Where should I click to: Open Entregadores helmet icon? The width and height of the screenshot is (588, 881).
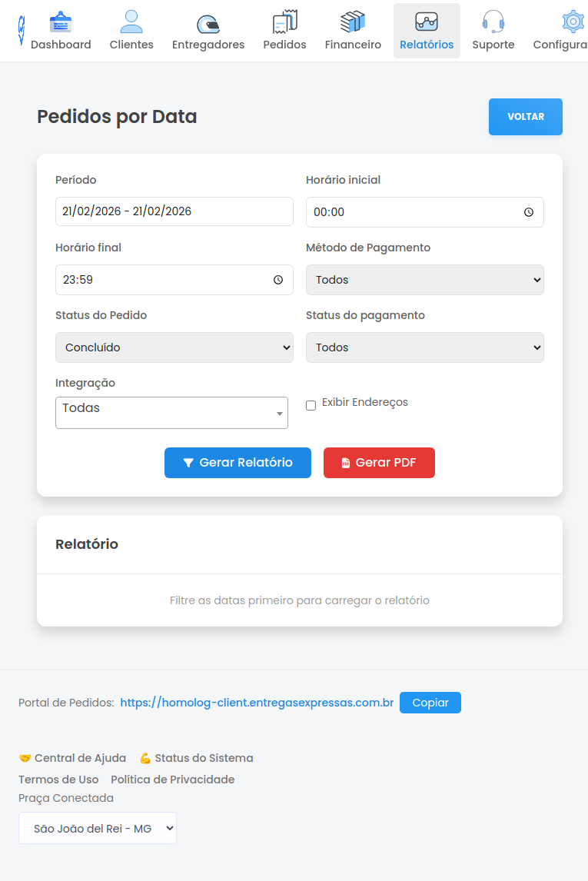208,23
